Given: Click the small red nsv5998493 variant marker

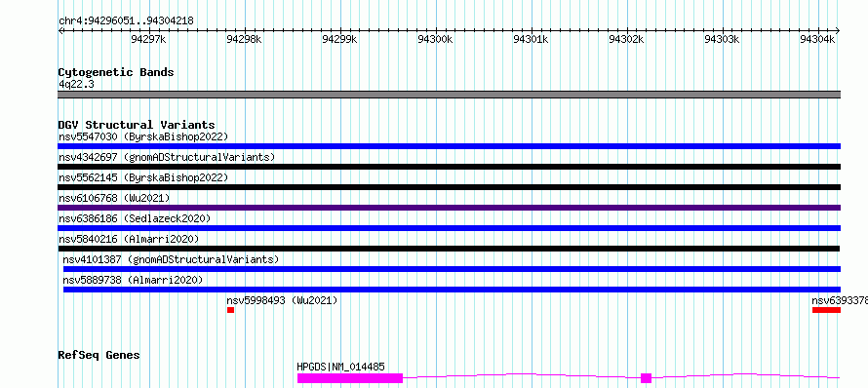Looking at the screenshot, I should [x=230, y=310].
